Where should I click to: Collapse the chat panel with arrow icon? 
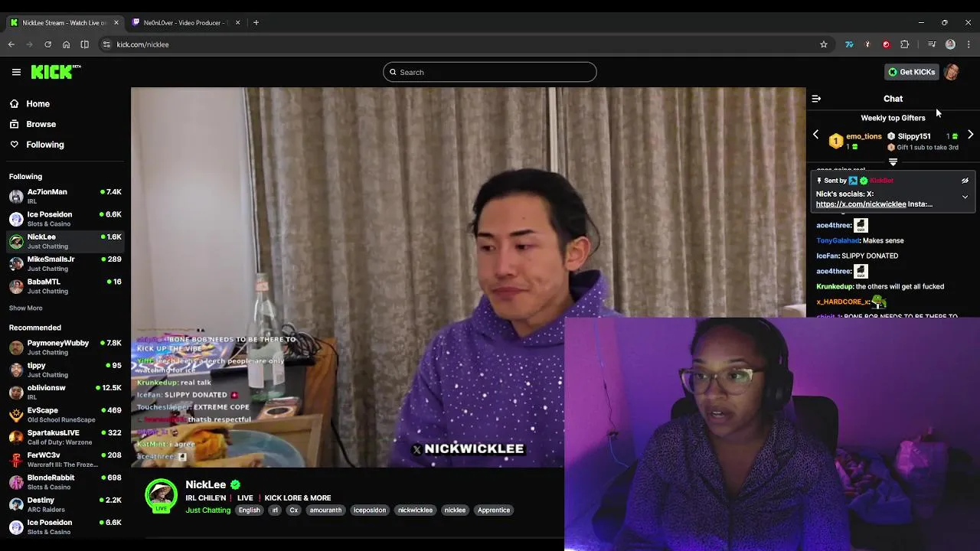coord(816,99)
